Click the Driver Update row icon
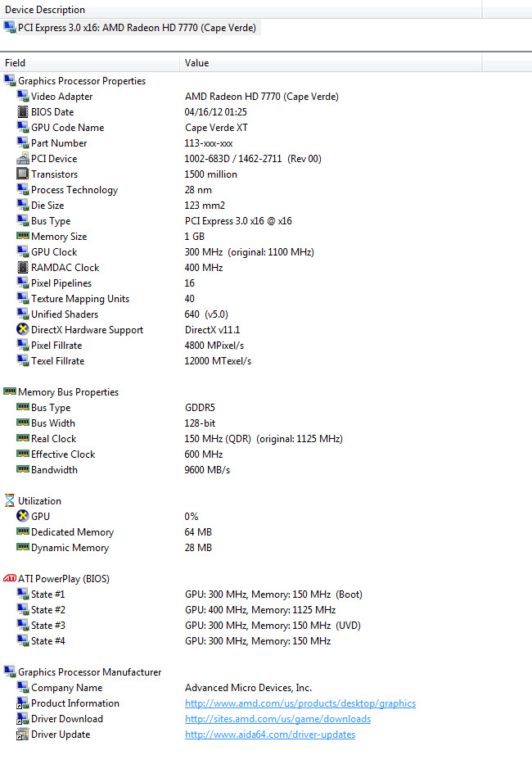This screenshot has height=764, width=532. click(x=23, y=735)
